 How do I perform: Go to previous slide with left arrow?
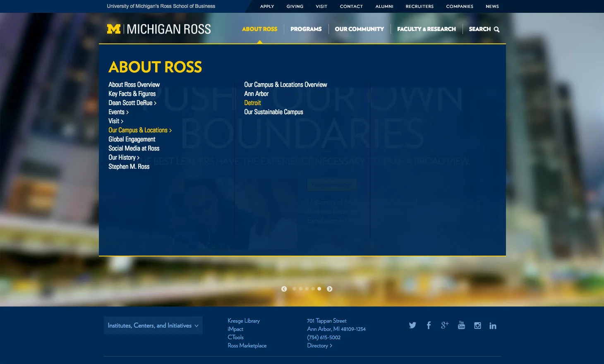pos(284,289)
